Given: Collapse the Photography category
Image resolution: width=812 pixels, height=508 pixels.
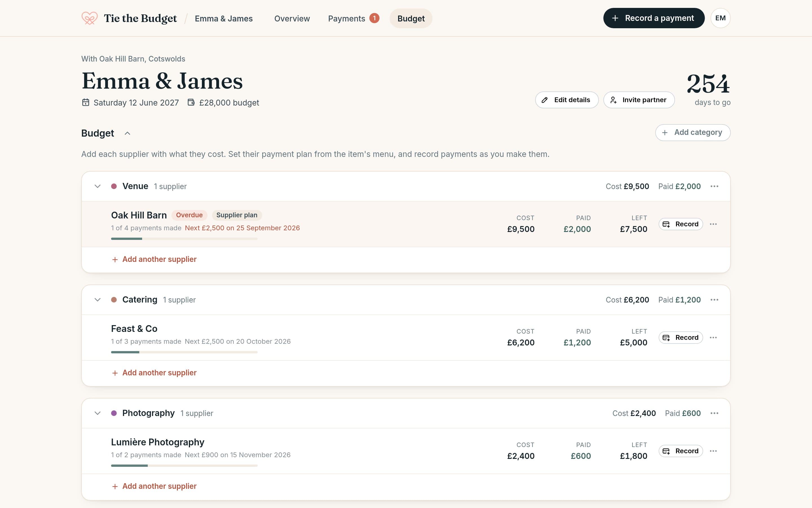Looking at the screenshot, I should 97,413.
